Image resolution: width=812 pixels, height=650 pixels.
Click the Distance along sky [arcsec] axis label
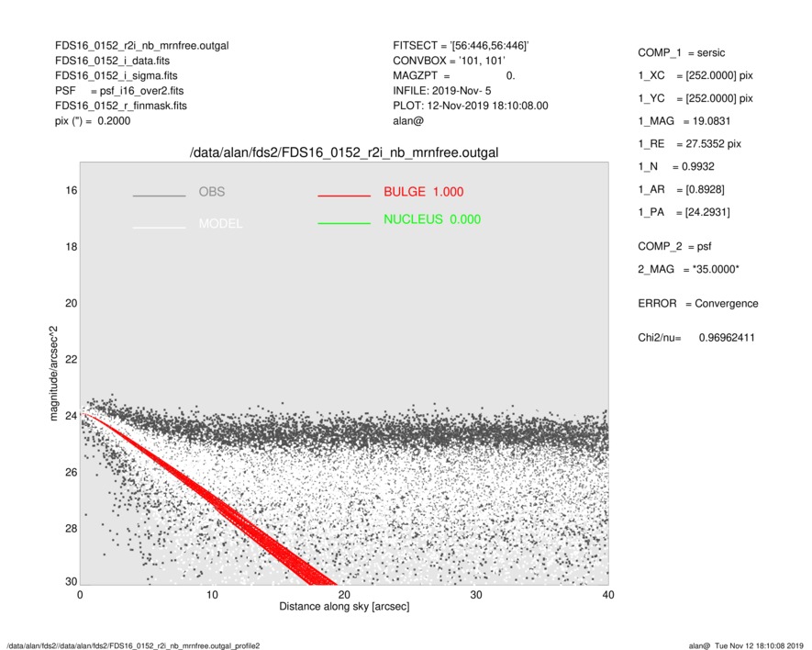[344, 607]
